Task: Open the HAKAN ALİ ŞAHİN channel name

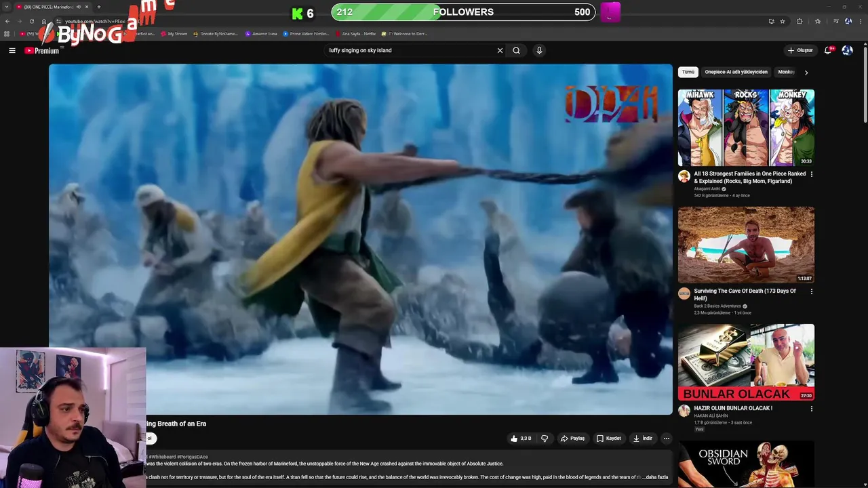Action: pos(711,416)
